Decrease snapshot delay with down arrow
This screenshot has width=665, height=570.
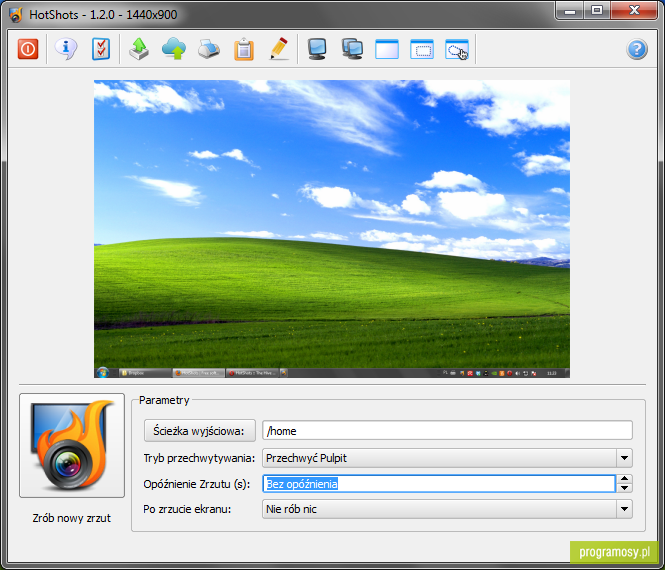(x=624, y=488)
